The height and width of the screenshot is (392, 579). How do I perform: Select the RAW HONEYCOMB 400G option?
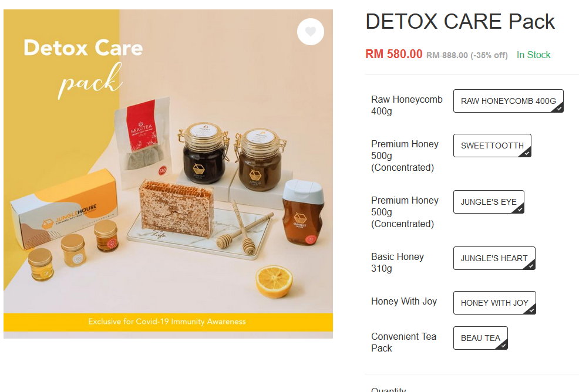coord(508,101)
